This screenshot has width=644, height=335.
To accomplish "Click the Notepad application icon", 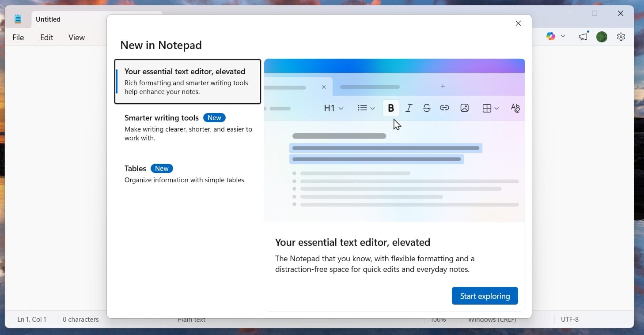I will click(x=18, y=19).
